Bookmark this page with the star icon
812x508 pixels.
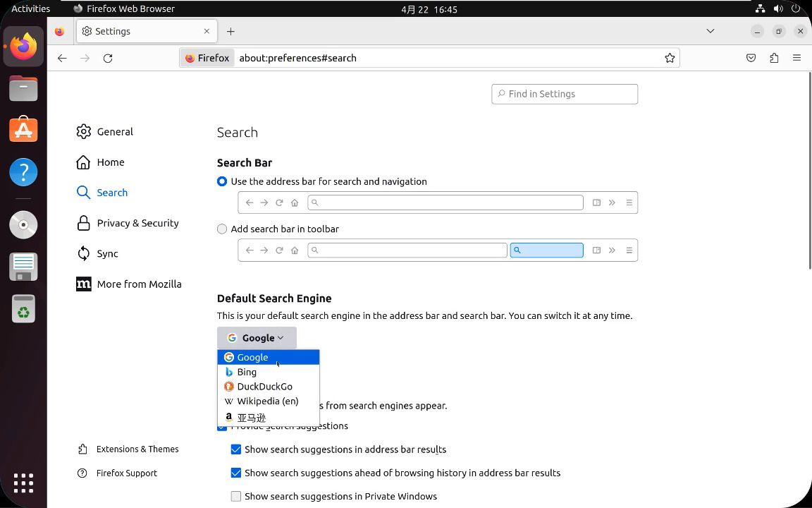[x=670, y=58]
